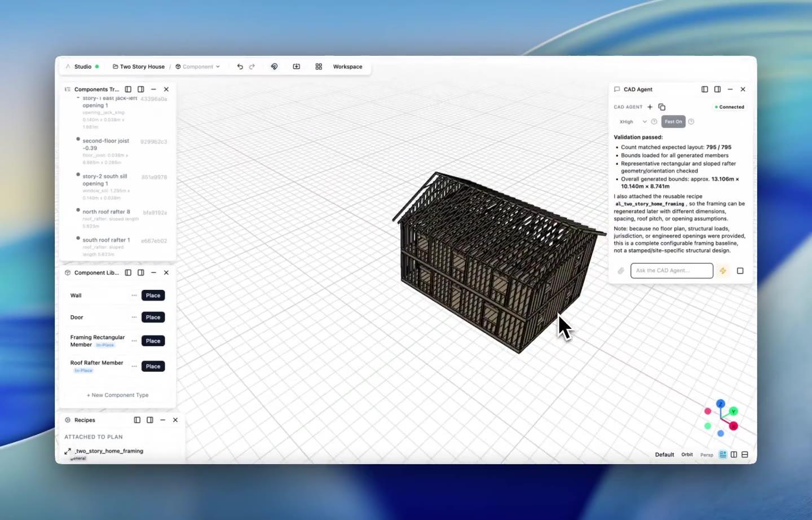Click the Connected status badge
Image resolution: width=812 pixels, height=520 pixels.
point(730,107)
